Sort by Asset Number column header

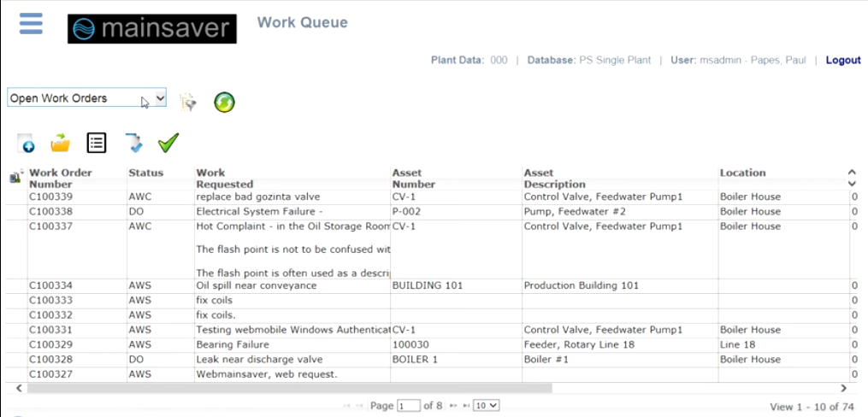pyautogui.click(x=414, y=178)
